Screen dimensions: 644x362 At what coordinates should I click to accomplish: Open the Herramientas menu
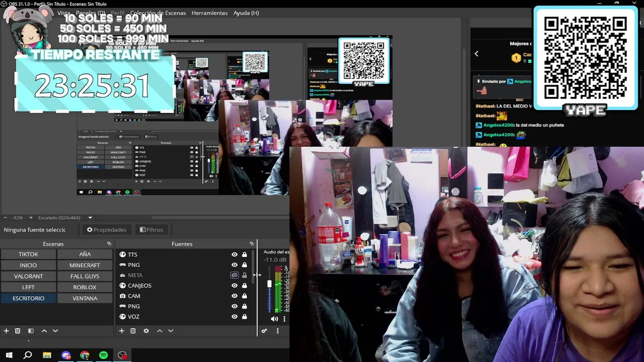[x=209, y=13]
